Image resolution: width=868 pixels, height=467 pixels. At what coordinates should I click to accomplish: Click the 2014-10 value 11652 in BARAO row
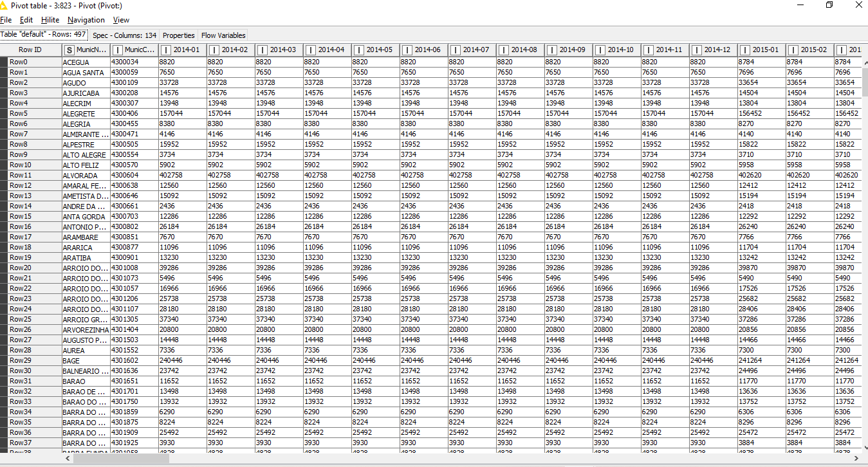[616, 381]
